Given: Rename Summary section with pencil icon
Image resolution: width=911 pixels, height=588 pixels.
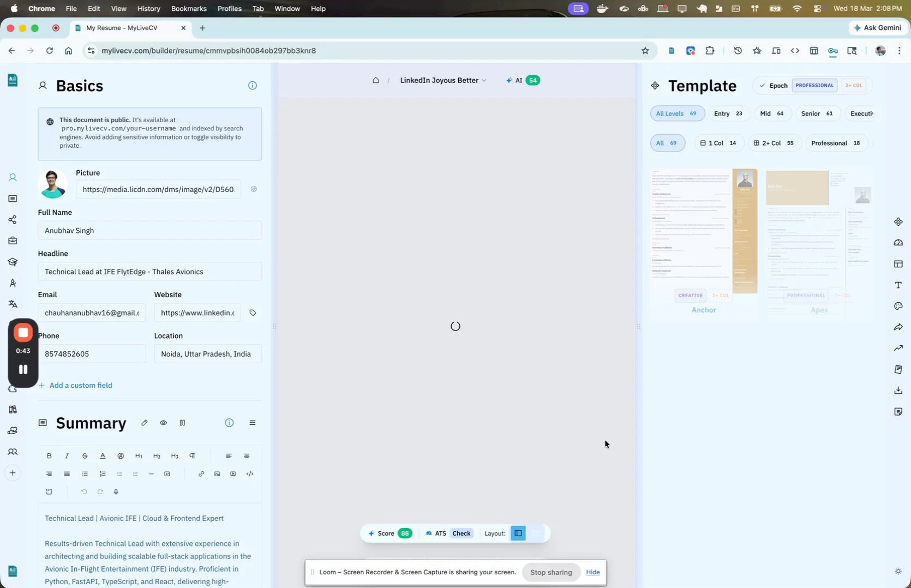Looking at the screenshot, I should click(145, 423).
